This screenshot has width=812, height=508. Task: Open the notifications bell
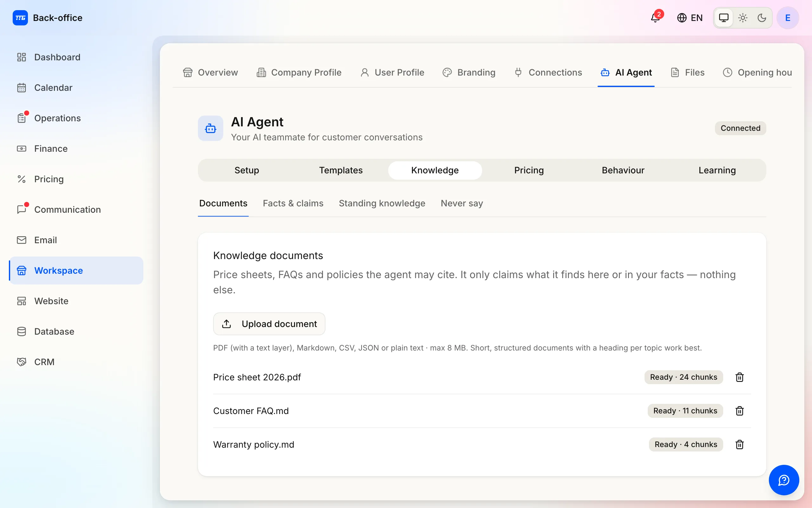click(x=655, y=17)
